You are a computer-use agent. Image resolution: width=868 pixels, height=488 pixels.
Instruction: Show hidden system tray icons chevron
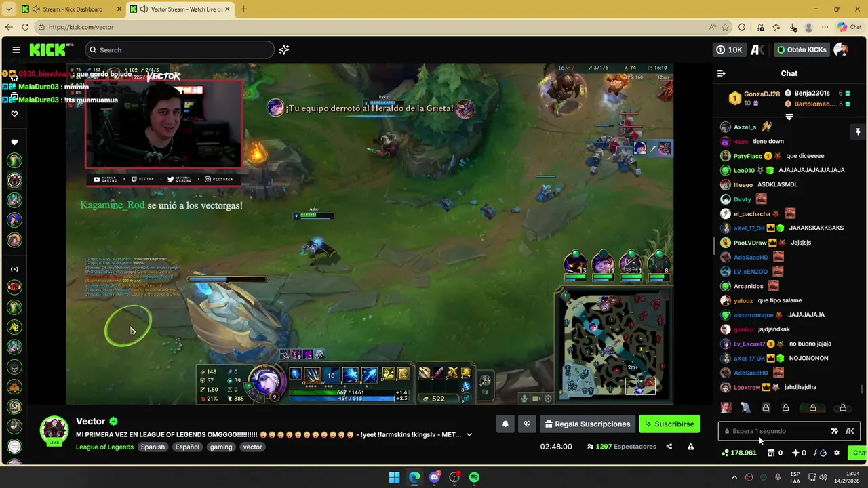(x=734, y=477)
